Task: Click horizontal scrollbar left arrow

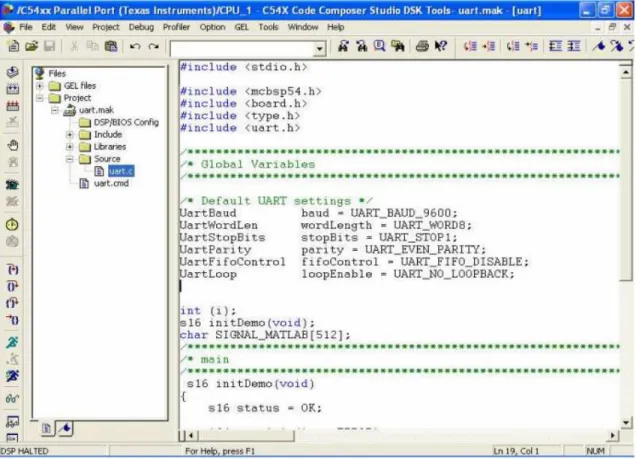Action: click(x=192, y=435)
